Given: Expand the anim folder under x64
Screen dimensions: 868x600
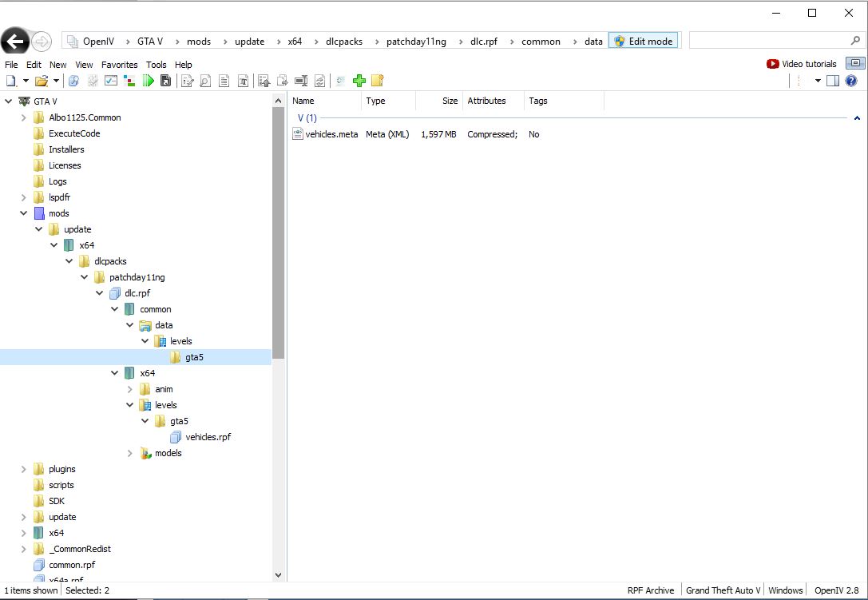Looking at the screenshot, I should click(x=130, y=389).
